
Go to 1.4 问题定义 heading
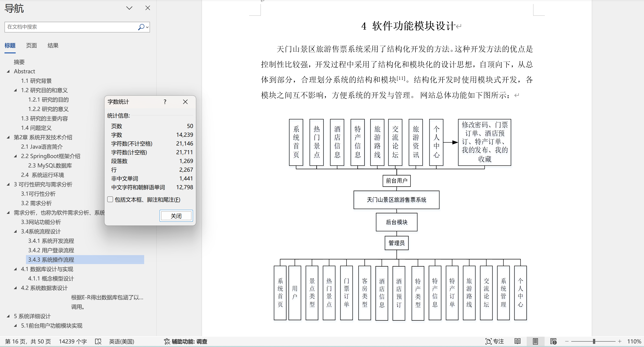pos(36,128)
